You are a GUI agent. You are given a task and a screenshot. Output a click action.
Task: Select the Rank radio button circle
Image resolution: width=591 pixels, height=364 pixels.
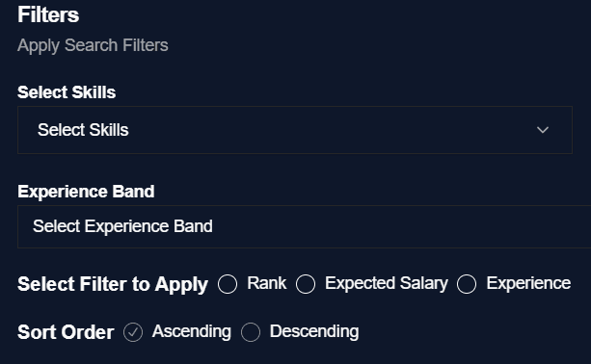point(228,284)
